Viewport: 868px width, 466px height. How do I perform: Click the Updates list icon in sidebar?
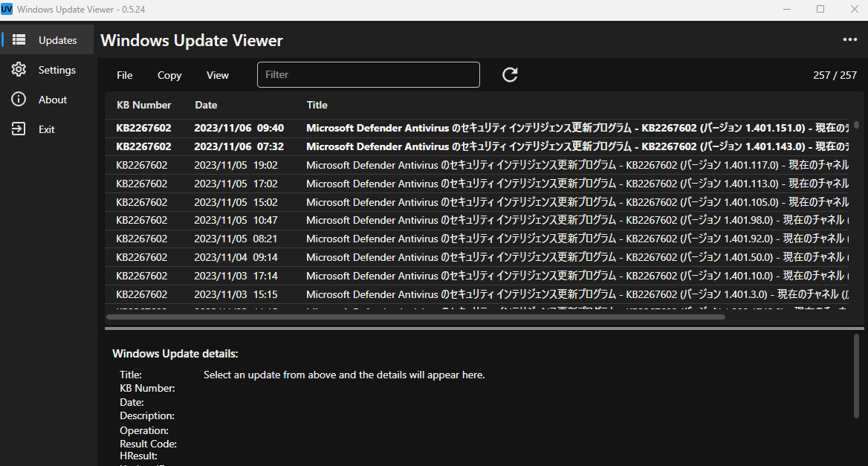(19, 40)
